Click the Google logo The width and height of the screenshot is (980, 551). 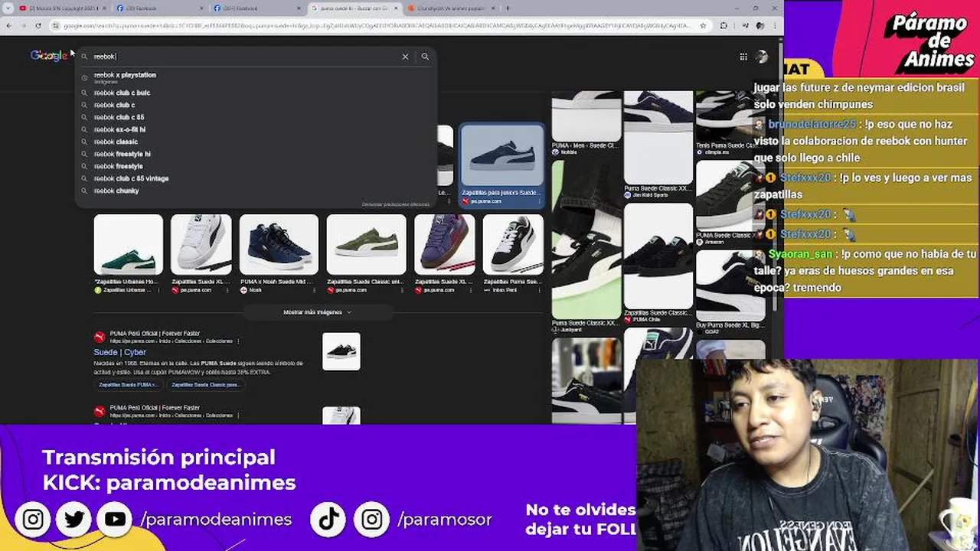[49, 56]
